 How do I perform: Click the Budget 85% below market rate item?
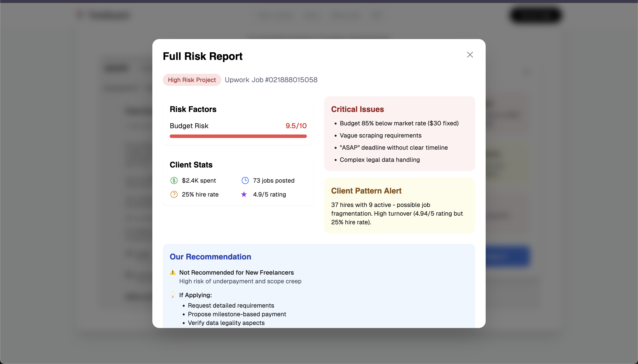[399, 123]
